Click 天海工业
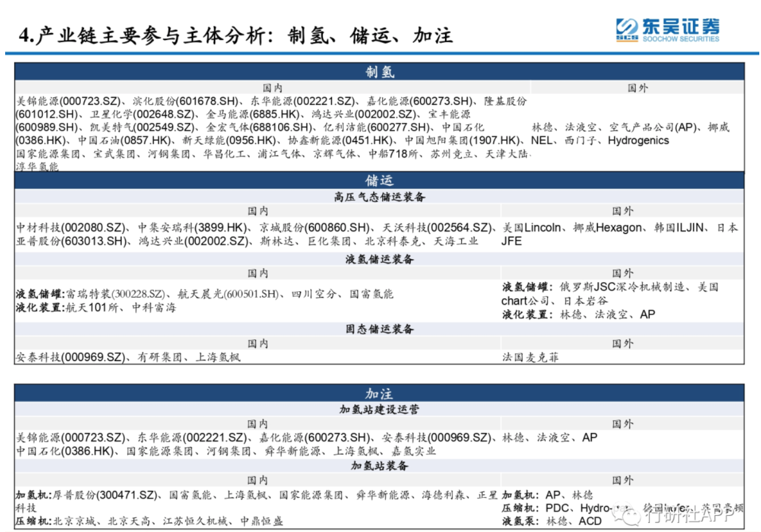761x532 pixels. pos(455,241)
